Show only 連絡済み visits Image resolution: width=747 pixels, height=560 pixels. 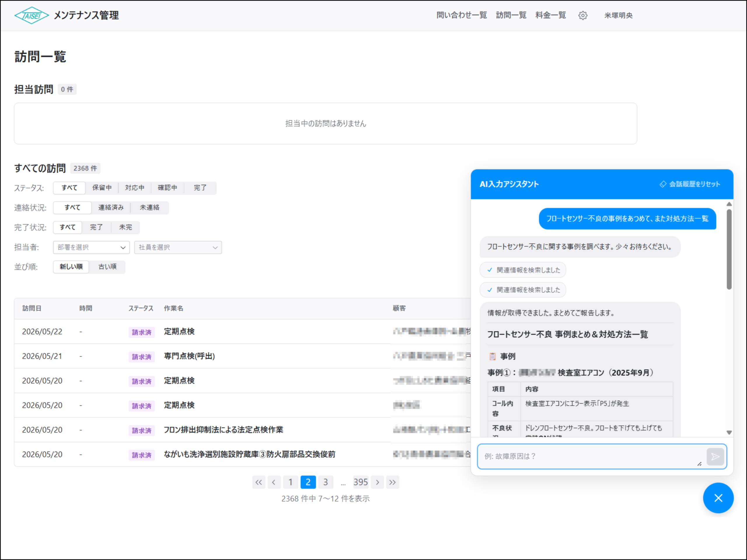click(x=111, y=208)
